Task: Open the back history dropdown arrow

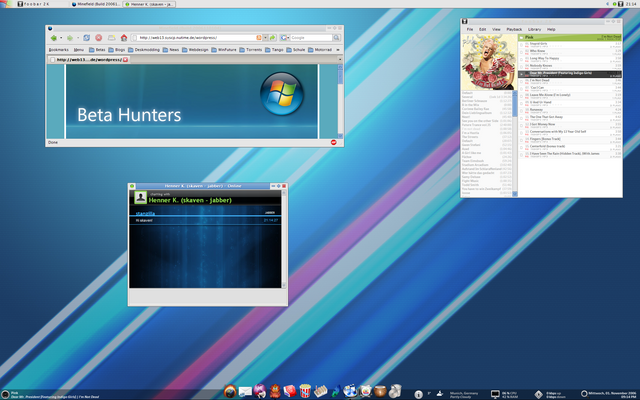Action: (x=61, y=38)
